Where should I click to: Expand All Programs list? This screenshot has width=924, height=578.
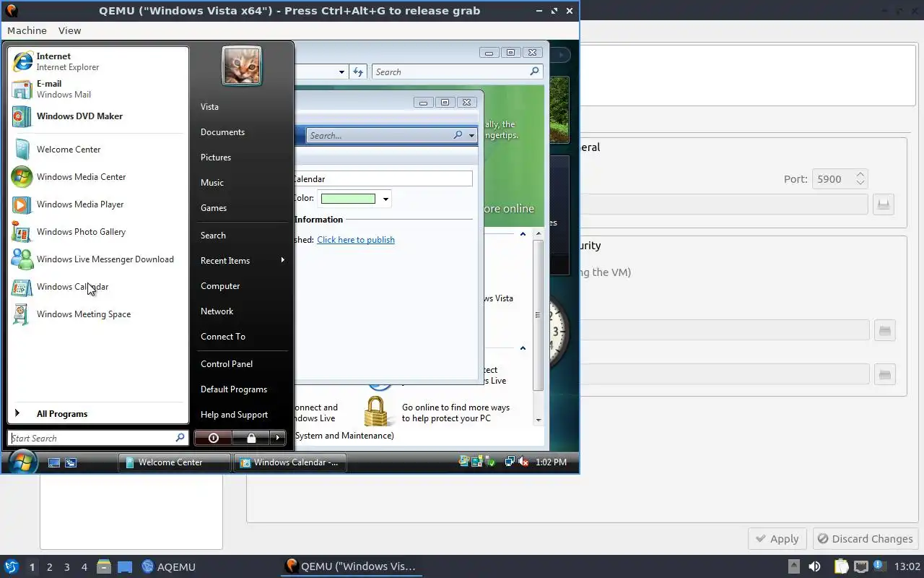[99, 414]
